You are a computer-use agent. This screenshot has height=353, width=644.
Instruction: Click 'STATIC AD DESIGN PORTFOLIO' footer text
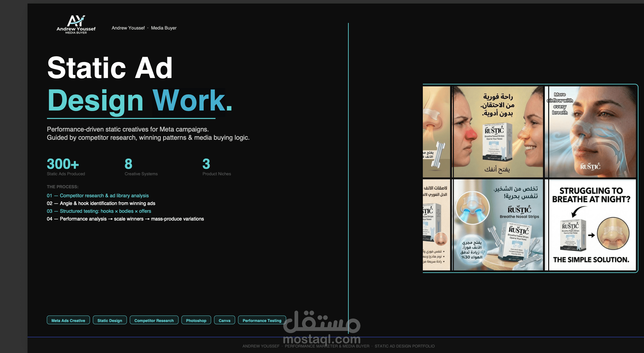point(405,346)
